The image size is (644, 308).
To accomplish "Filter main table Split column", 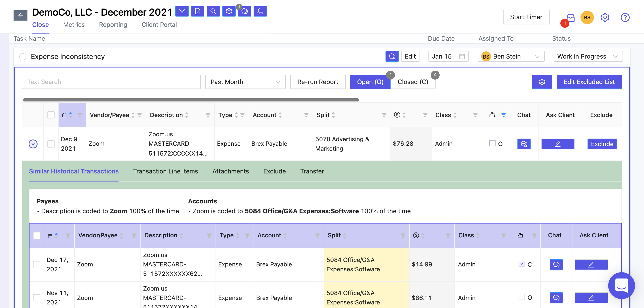I will pyautogui.click(x=384, y=115).
